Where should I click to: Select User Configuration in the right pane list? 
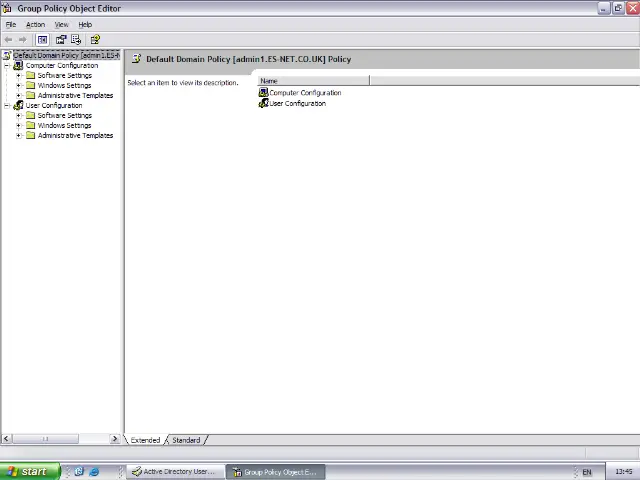coord(297,104)
